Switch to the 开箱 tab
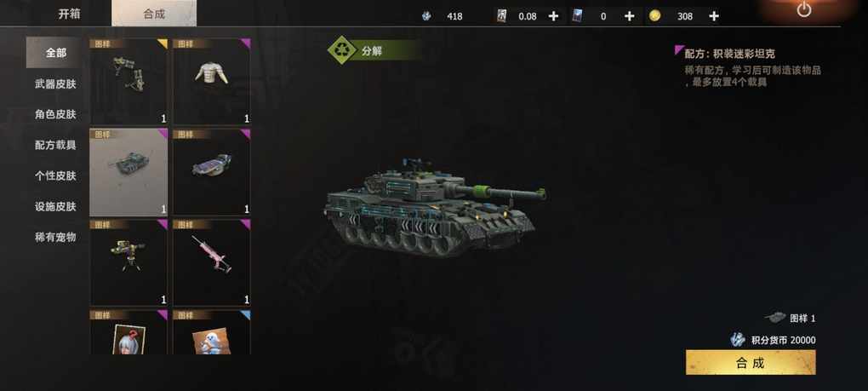Image resolution: width=868 pixels, height=391 pixels. [69, 14]
